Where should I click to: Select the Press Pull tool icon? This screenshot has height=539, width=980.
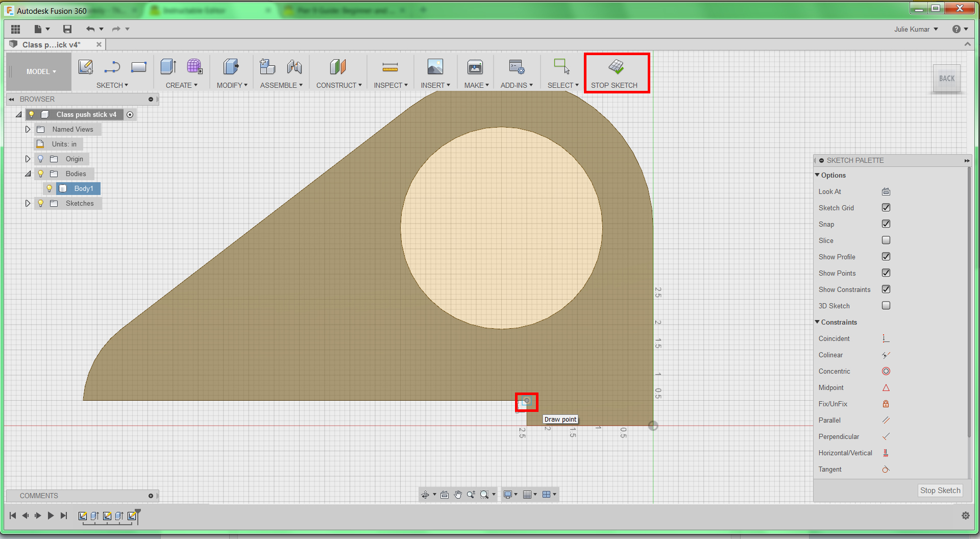pyautogui.click(x=231, y=67)
